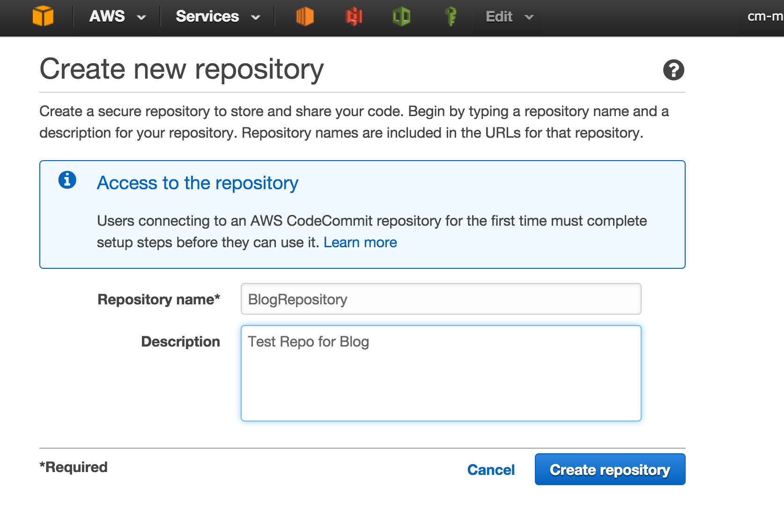Open the Edit toolbar dropdown
This screenshot has height=532, width=784.
tap(509, 17)
